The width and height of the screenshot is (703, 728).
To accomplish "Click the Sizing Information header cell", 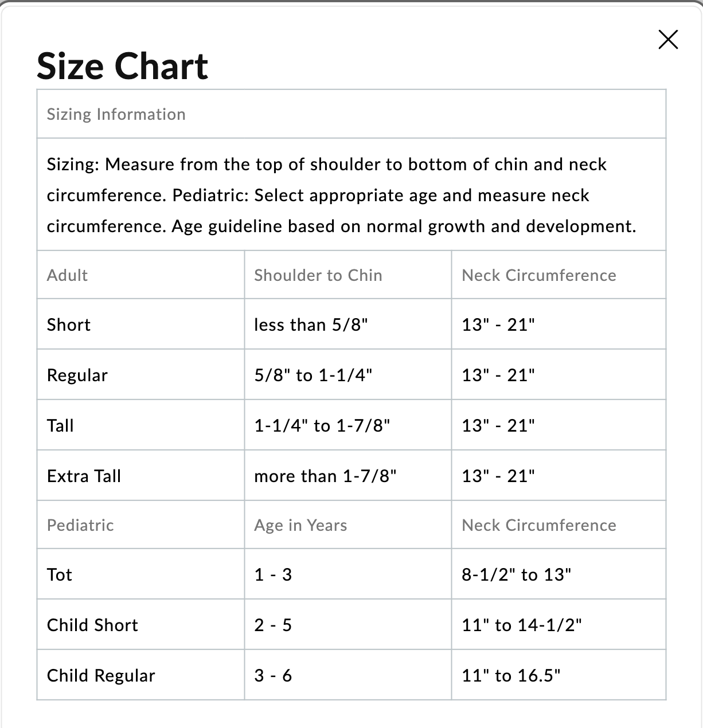I will (x=116, y=114).
